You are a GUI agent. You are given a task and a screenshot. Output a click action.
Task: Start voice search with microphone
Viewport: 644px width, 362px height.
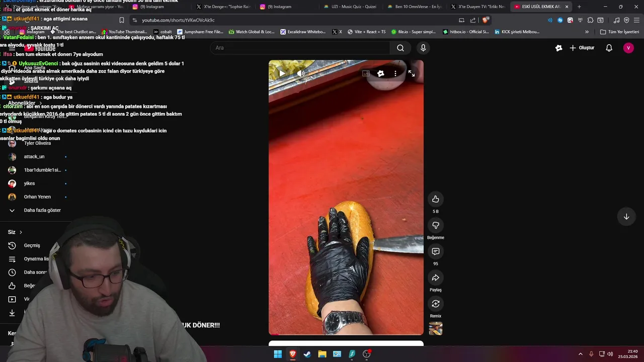(423, 48)
